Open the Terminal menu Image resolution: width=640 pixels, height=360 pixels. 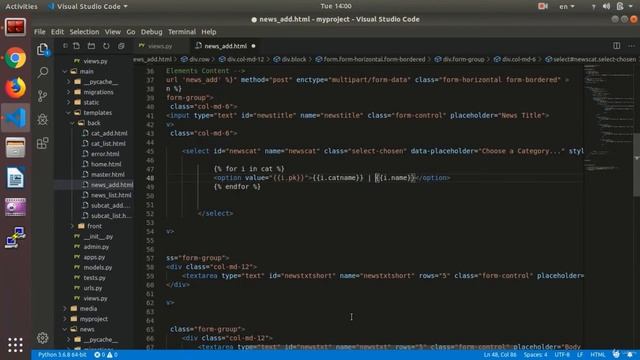[182, 32]
